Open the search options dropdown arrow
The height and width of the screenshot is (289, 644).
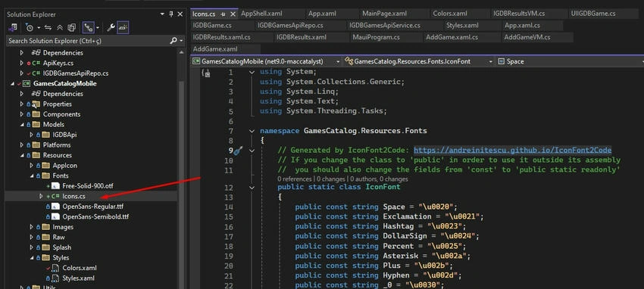181,41
